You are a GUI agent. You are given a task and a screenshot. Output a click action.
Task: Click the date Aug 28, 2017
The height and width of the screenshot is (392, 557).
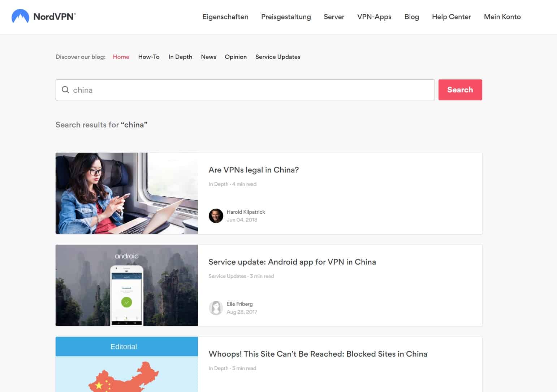click(242, 312)
